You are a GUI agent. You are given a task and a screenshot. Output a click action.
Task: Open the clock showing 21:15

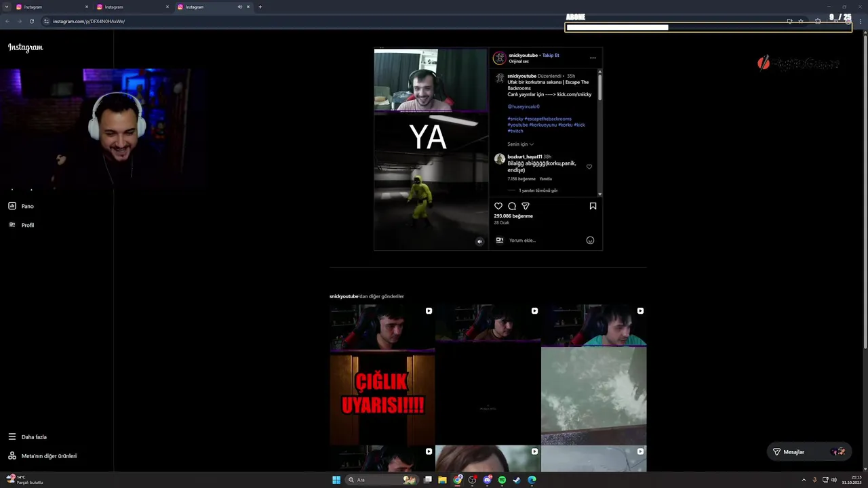click(851, 480)
